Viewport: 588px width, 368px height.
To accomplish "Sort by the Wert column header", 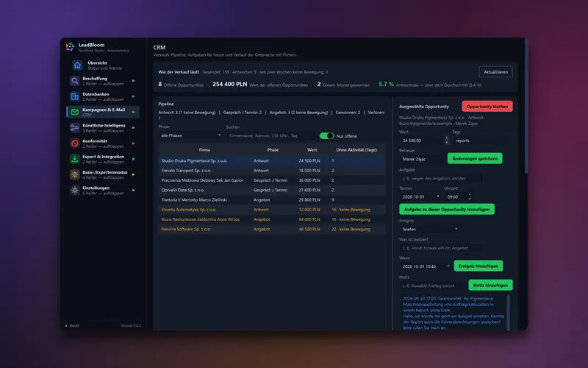I will click(x=312, y=150).
